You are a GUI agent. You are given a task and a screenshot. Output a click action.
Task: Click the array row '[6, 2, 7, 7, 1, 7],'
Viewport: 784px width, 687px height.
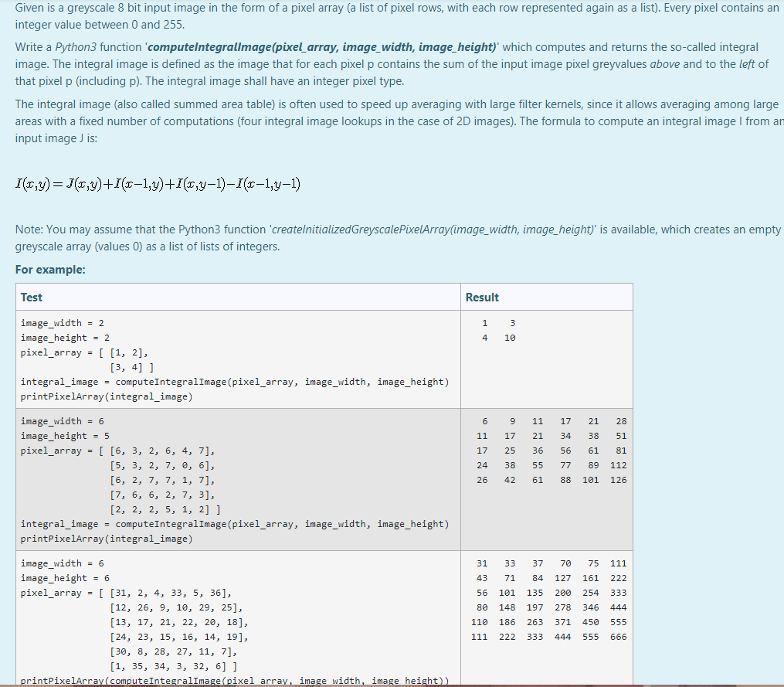tap(162, 480)
